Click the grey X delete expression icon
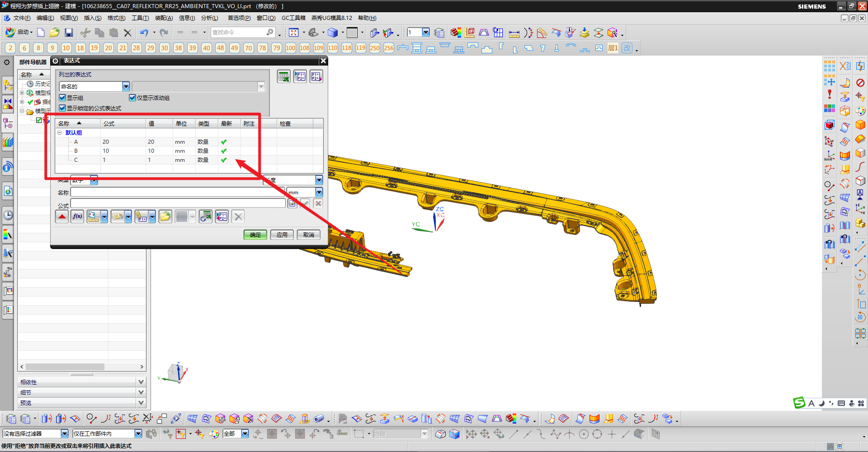The width and height of the screenshot is (868, 452). click(x=238, y=217)
